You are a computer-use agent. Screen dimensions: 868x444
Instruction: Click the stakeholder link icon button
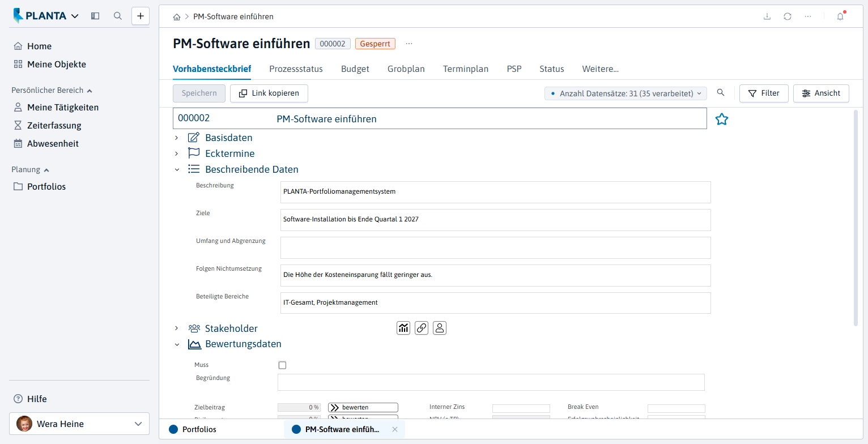click(x=422, y=328)
